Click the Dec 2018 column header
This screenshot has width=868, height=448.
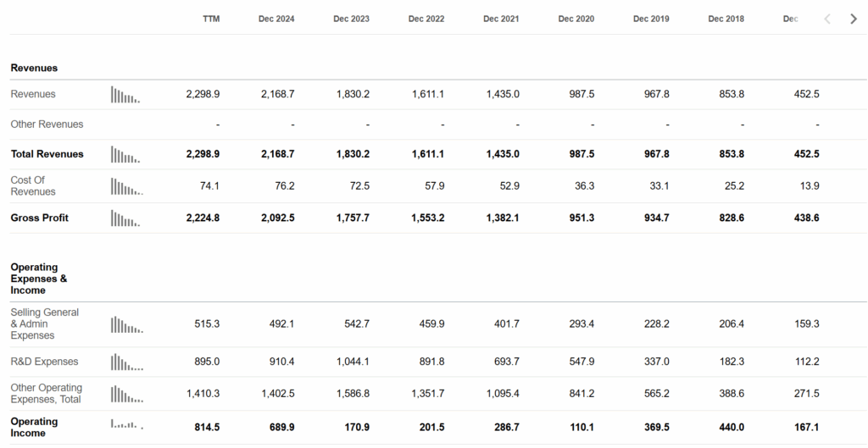click(726, 19)
